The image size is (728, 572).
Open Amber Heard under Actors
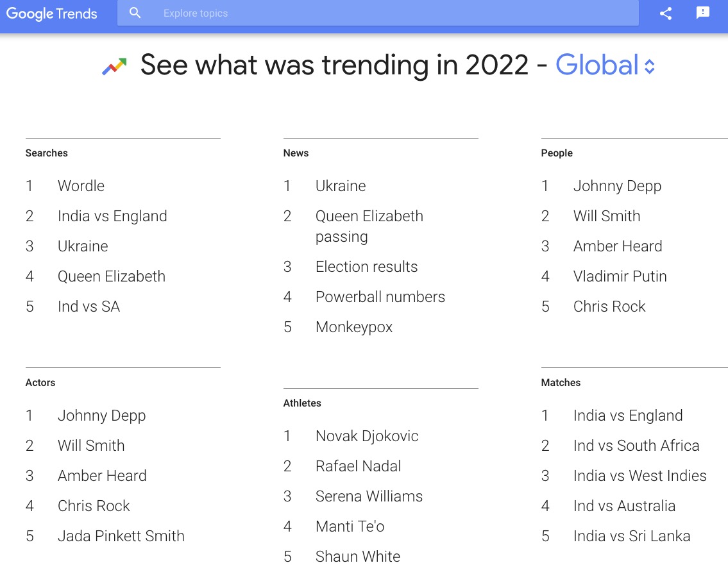(x=102, y=475)
